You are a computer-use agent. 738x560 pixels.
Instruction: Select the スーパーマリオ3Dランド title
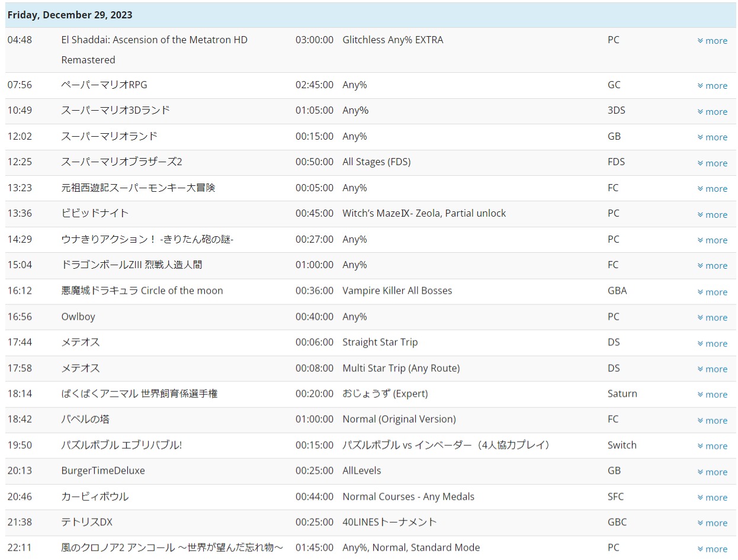pos(115,110)
